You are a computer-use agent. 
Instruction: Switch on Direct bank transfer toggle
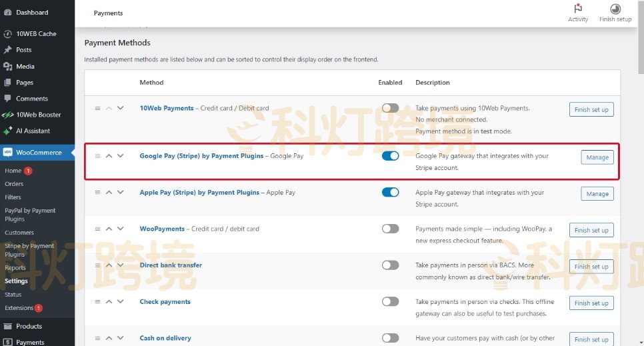(x=390, y=265)
